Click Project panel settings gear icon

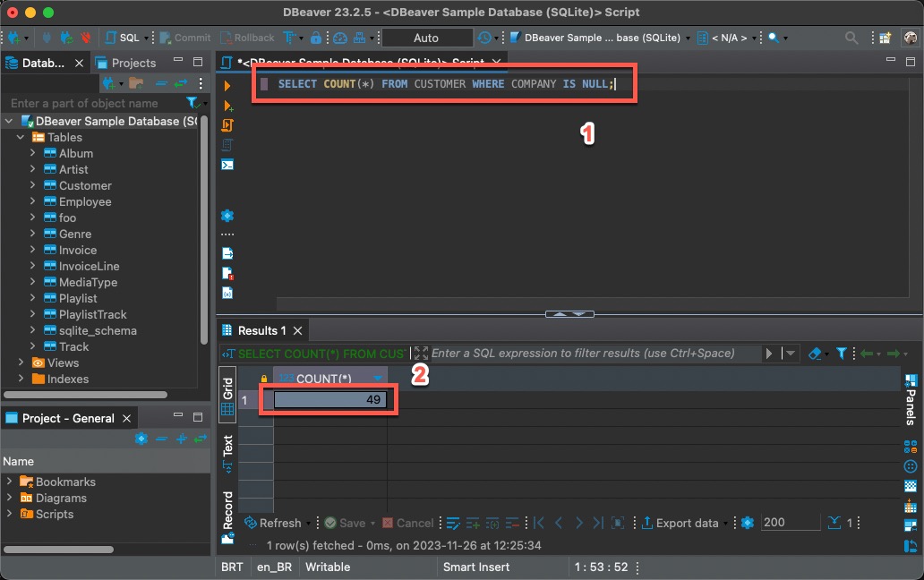(x=141, y=439)
